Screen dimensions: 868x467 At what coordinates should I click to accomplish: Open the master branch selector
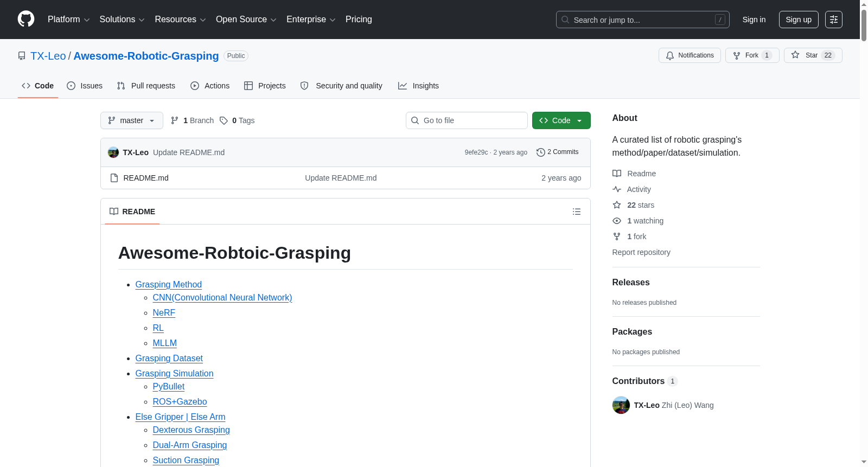[132, 120]
